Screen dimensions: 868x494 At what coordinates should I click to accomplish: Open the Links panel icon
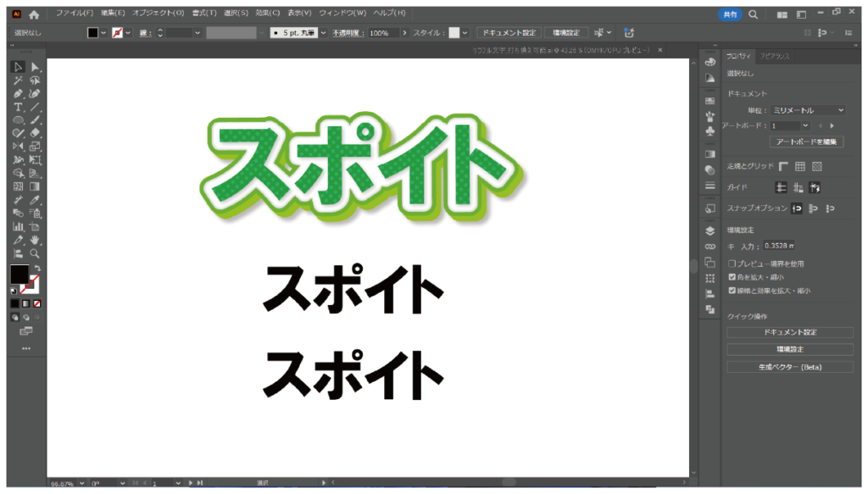(710, 247)
